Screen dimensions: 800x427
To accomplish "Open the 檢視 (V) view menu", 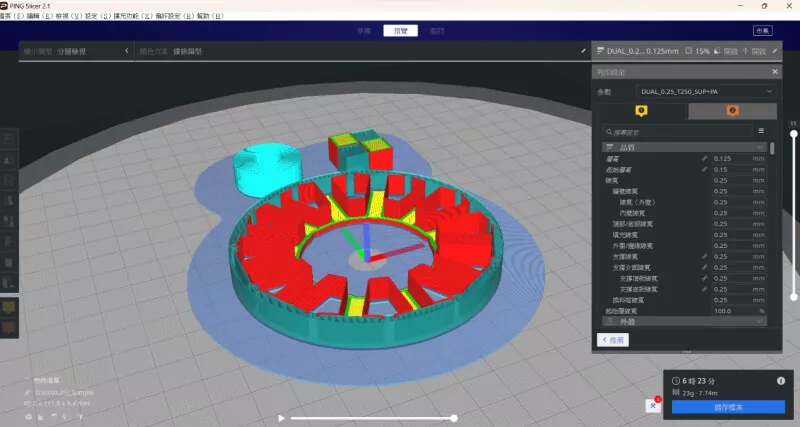I will [x=68, y=16].
